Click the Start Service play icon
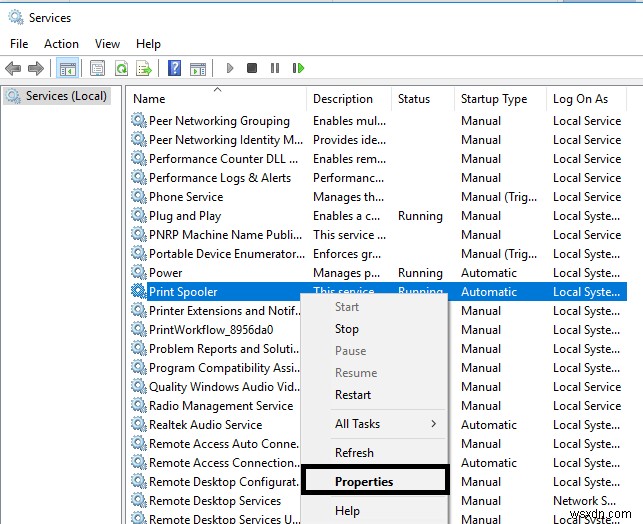The height and width of the screenshot is (524, 643). pyautogui.click(x=230, y=68)
